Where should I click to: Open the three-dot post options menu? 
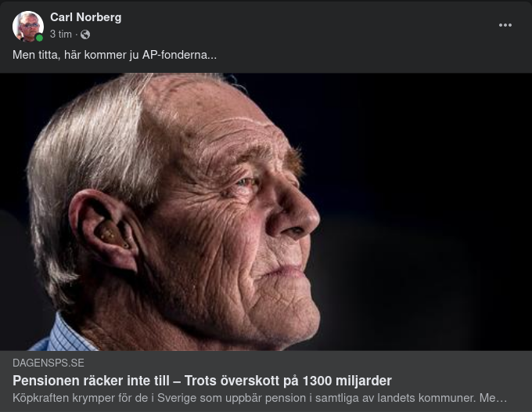[x=505, y=25]
